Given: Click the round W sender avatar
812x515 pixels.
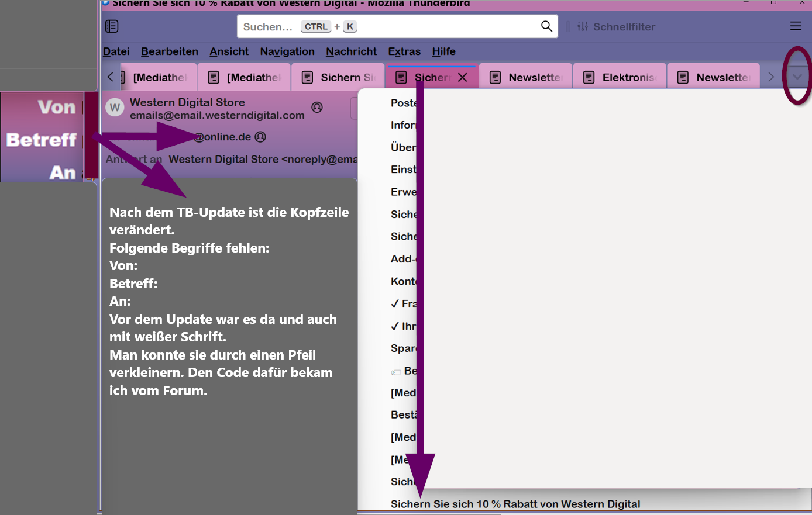Looking at the screenshot, I should (x=115, y=108).
